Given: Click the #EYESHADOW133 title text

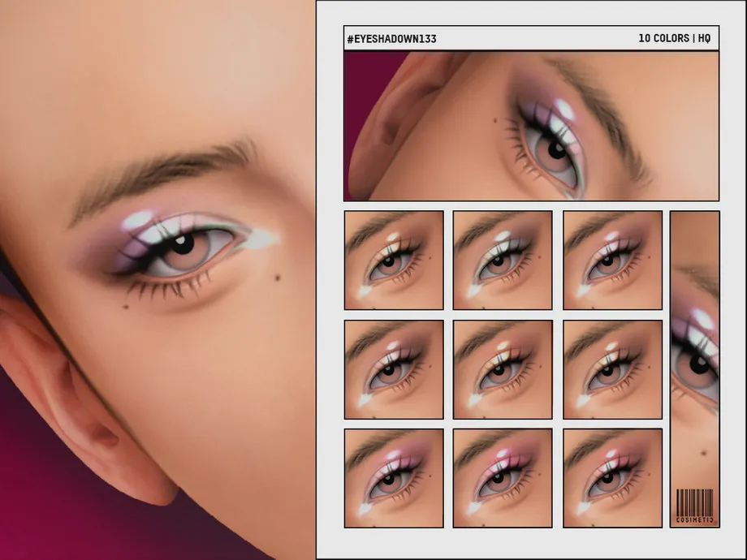Looking at the screenshot, I should [391, 38].
